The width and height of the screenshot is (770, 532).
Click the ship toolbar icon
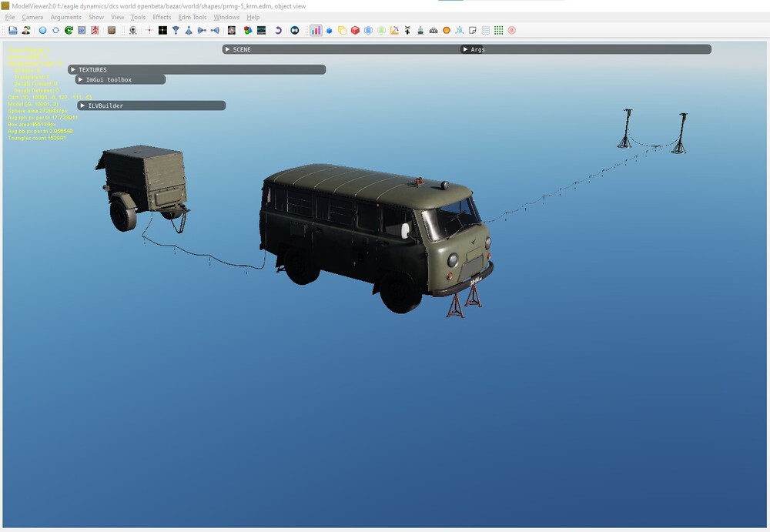420,31
